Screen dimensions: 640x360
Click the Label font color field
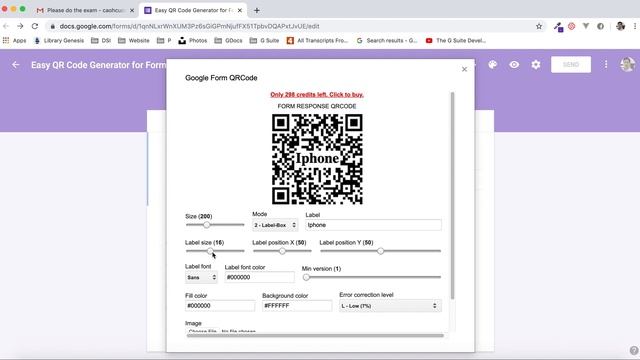point(260,277)
